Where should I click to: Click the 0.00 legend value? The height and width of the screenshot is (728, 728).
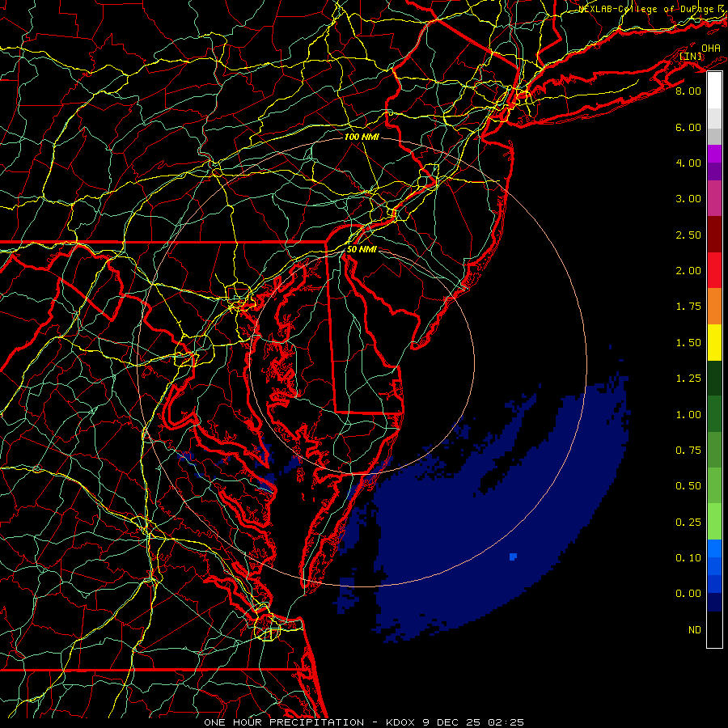[x=688, y=594]
